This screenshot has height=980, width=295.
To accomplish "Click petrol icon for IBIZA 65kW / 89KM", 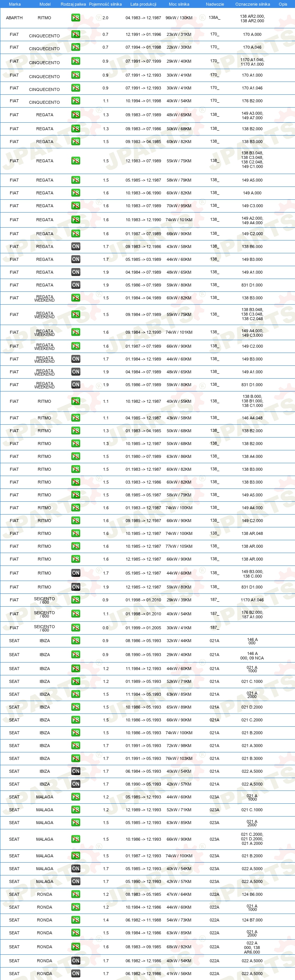I will click(76, 707).
